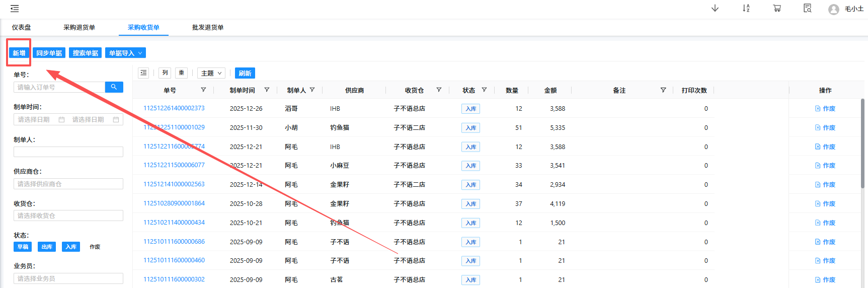868x288 pixels.
Task: Collapse the sidebar with hamburger icon
Action: pos(15,9)
